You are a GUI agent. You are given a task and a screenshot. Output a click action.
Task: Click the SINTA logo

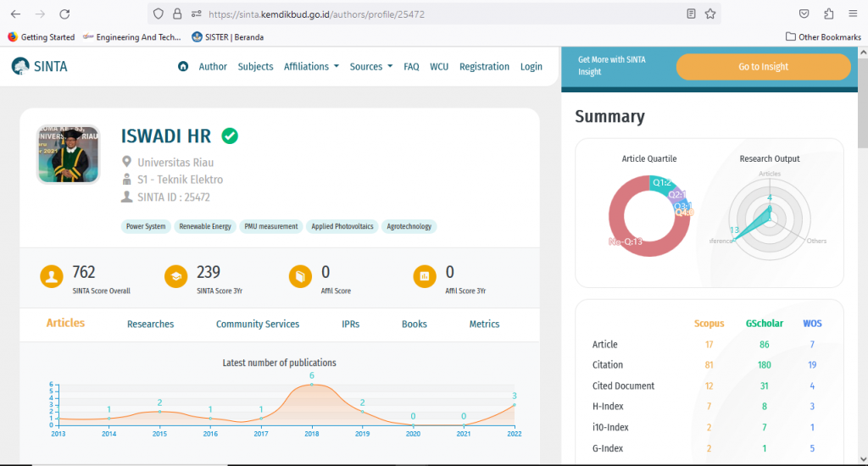(x=39, y=66)
